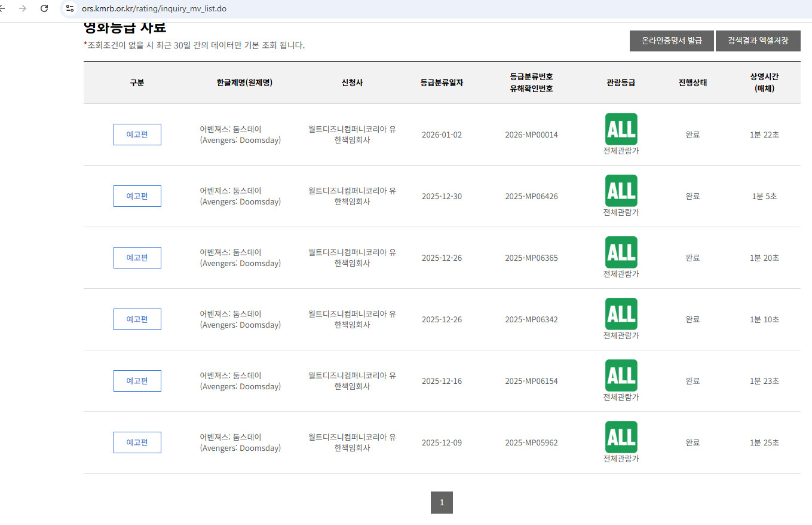Click ALL rating icon for 2025-MP06154
The height and width of the screenshot is (525, 812).
point(621,375)
